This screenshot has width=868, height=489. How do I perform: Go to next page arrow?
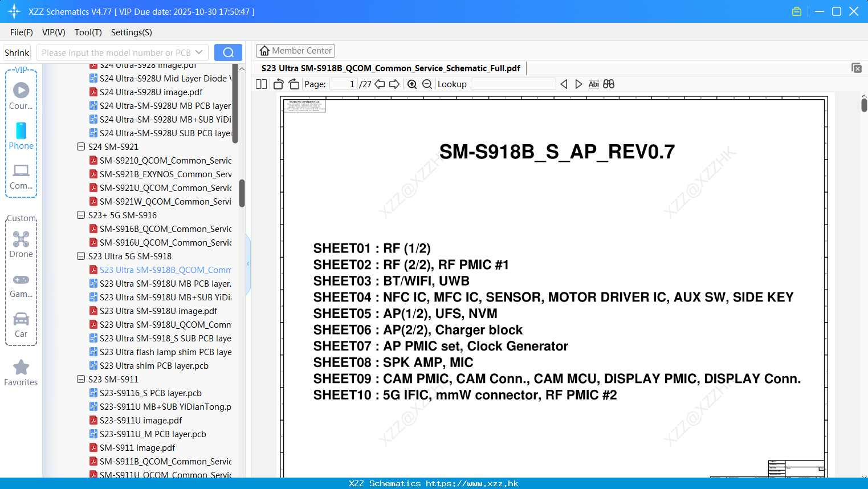tap(394, 84)
